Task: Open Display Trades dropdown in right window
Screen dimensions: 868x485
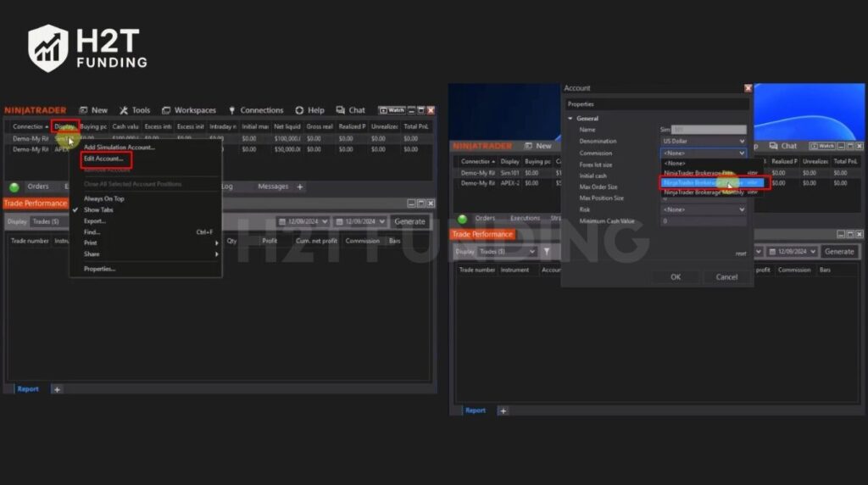Action: click(x=507, y=251)
